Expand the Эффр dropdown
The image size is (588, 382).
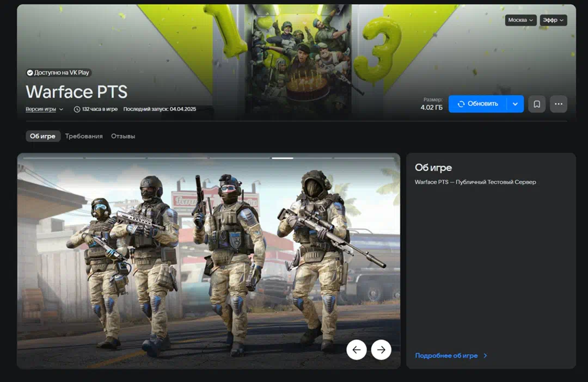pos(553,20)
